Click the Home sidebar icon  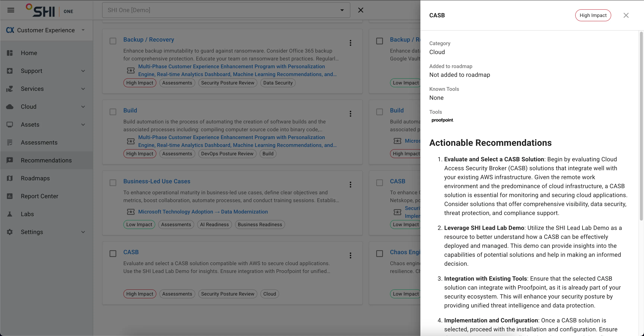(10, 53)
